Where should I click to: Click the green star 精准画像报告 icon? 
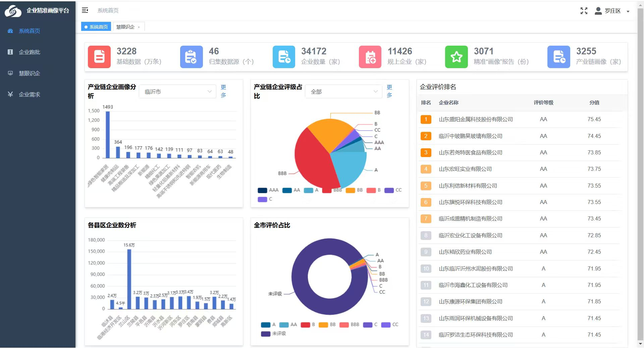pos(456,57)
